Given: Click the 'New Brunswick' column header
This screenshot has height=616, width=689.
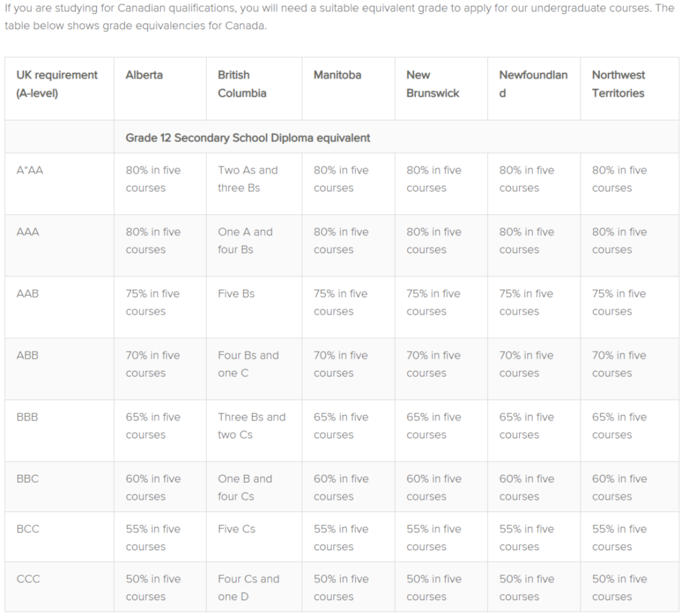Looking at the screenshot, I should tap(441, 88).
